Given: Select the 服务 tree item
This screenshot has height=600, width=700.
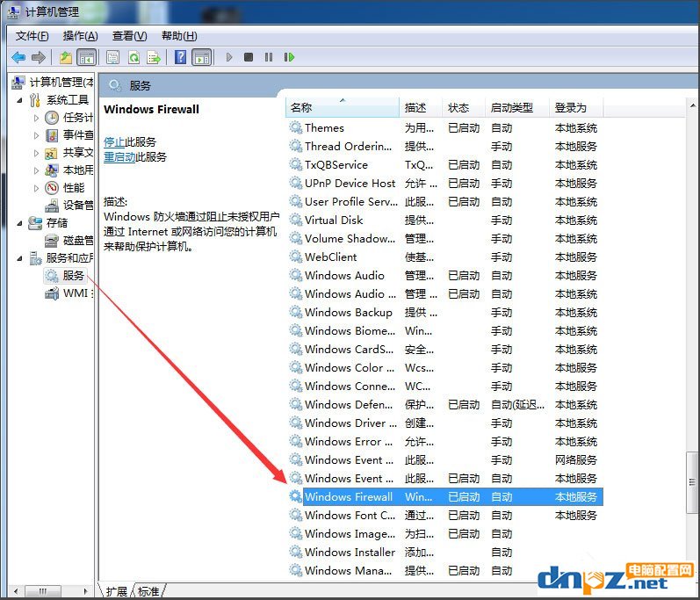Looking at the screenshot, I should coord(65,276).
